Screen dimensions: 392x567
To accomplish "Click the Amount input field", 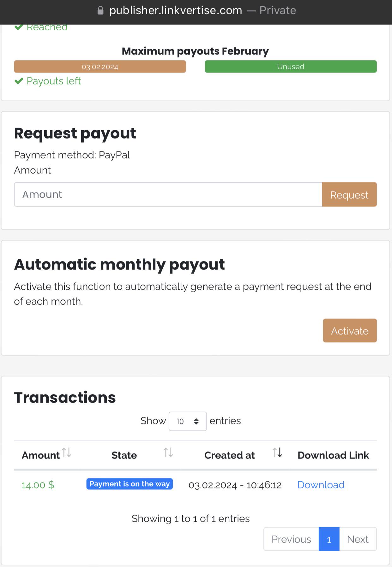I will click(x=168, y=194).
